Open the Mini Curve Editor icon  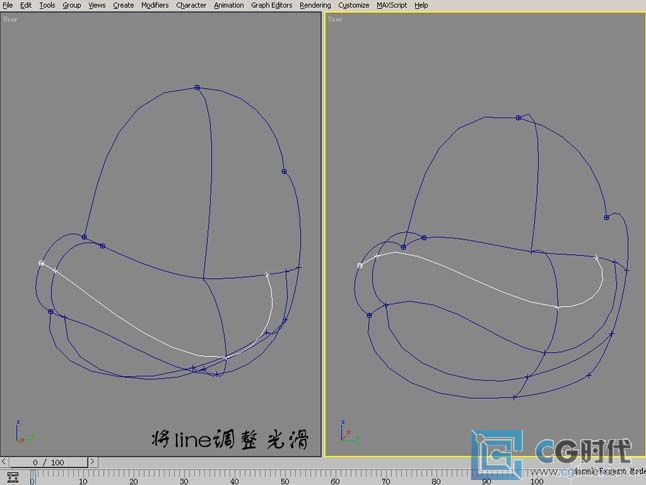13,478
